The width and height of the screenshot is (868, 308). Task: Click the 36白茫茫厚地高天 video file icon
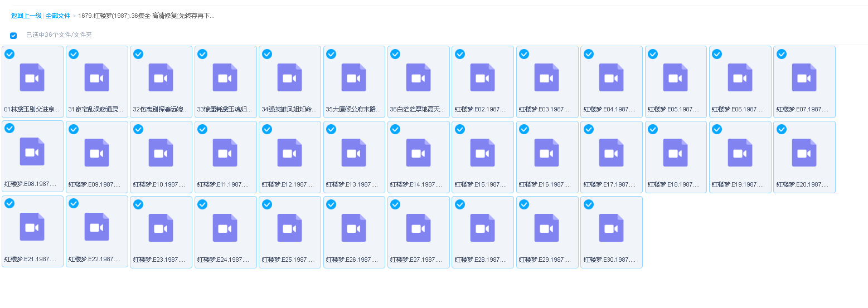[x=418, y=77]
